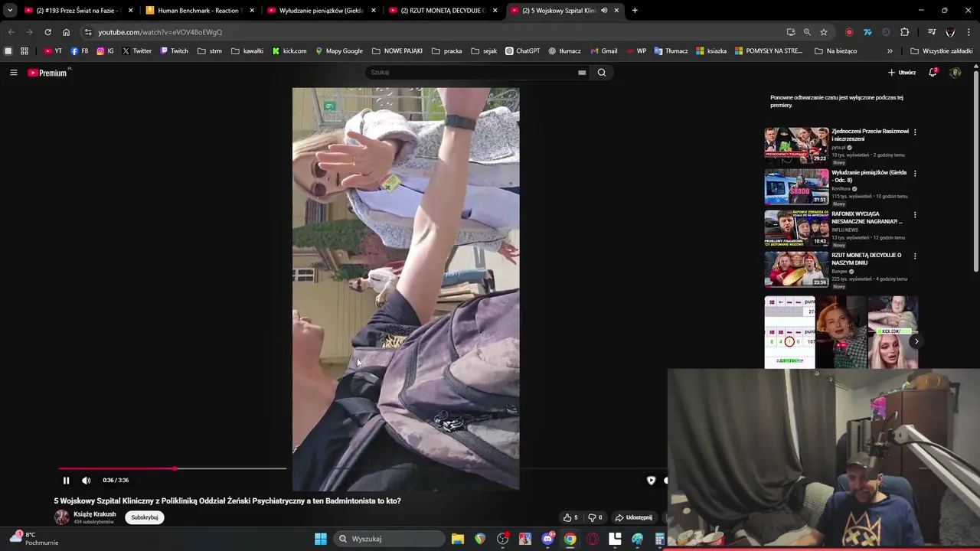This screenshot has width=980, height=551.
Task: Open options menu for Zjednoczeni Przeciw Rasizmowi
Action: [915, 132]
